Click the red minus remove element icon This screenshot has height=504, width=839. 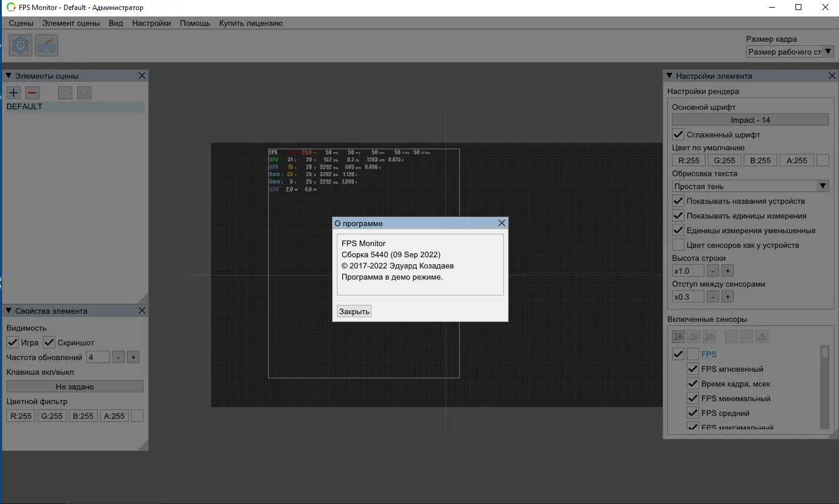pyautogui.click(x=32, y=93)
